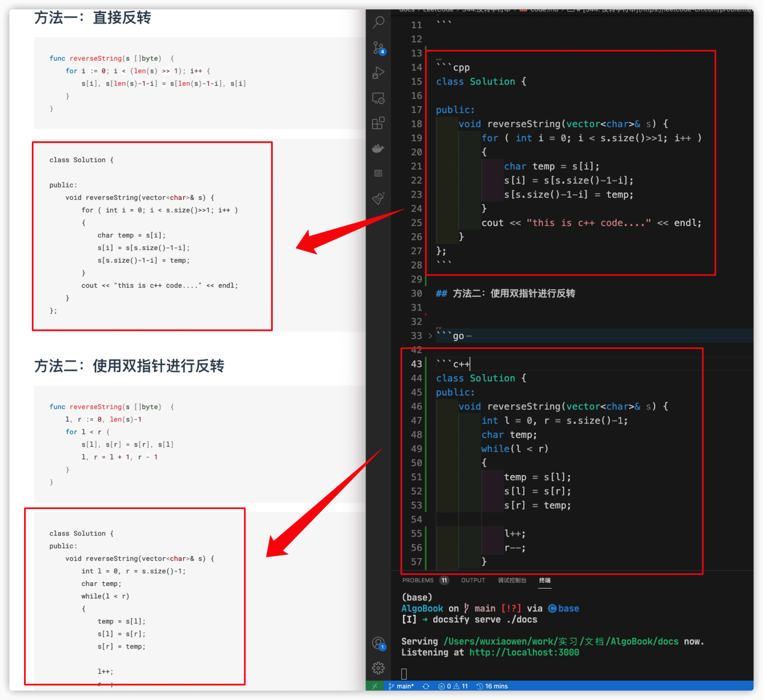This screenshot has height=700, width=763.
Task: Open the http://localhost:3000 terminal link
Action: pos(524,652)
